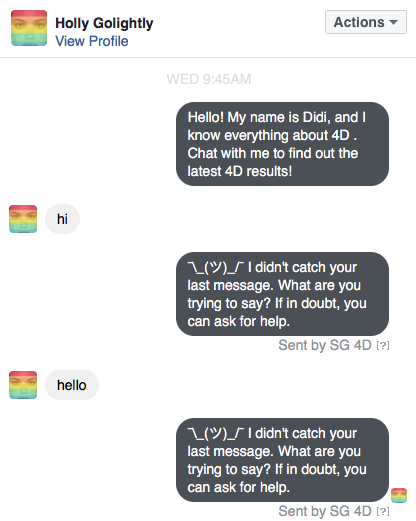Click the WED 9:45AM timestamp

pos(209,79)
